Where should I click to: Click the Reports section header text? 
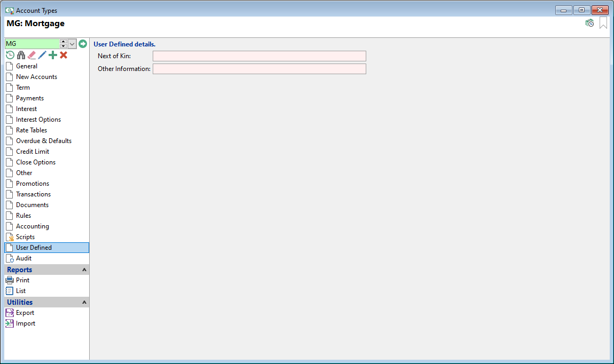(x=20, y=270)
